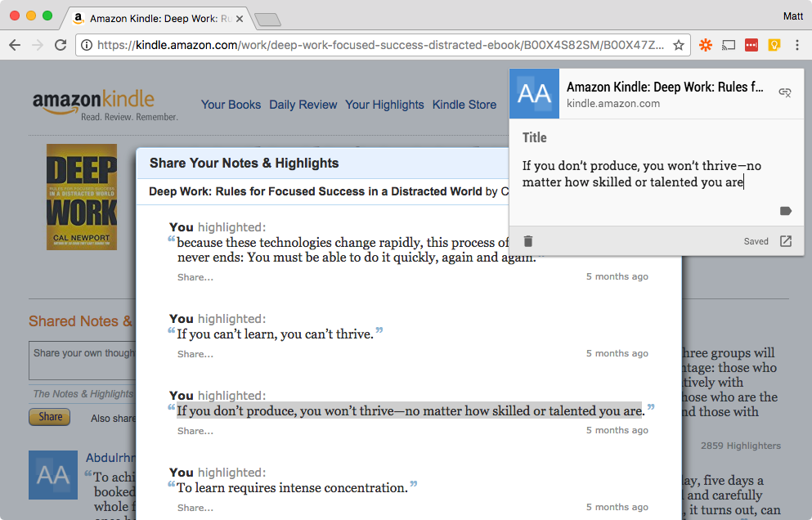The image size is (812, 520).
Task: Share the 'technologies change rapidly' highlight
Action: (x=195, y=278)
